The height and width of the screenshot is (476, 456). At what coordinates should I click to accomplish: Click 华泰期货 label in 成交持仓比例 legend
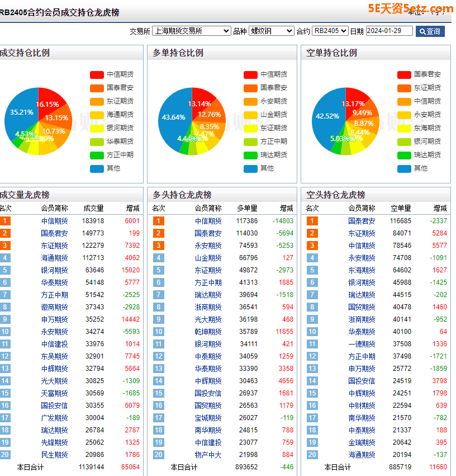click(x=120, y=142)
